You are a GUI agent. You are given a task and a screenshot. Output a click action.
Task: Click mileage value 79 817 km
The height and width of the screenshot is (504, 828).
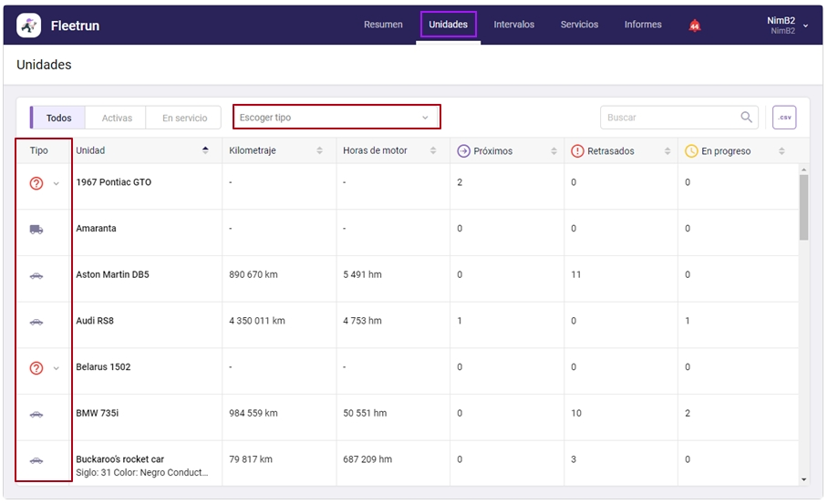click(x=250, y=459)
